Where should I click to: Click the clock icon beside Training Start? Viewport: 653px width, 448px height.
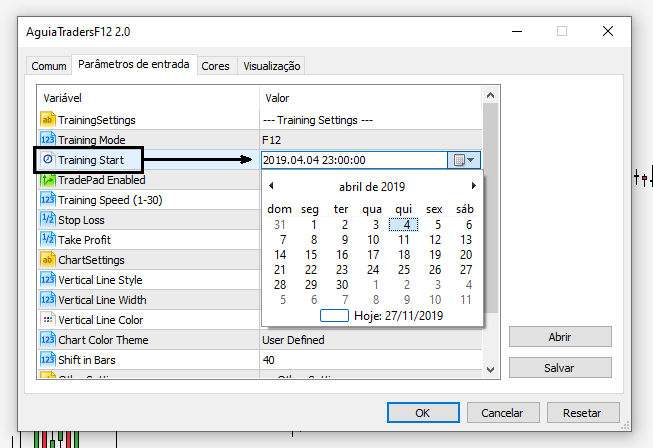48,159
